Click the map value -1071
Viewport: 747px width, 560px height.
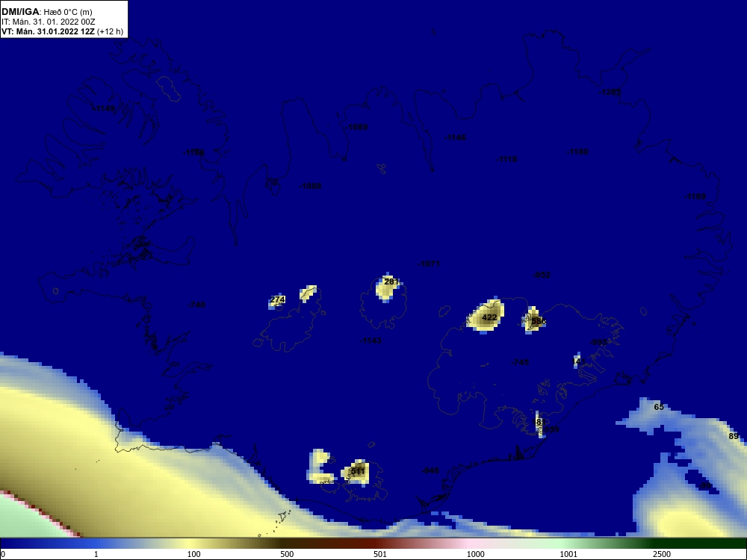coord(429,264)
